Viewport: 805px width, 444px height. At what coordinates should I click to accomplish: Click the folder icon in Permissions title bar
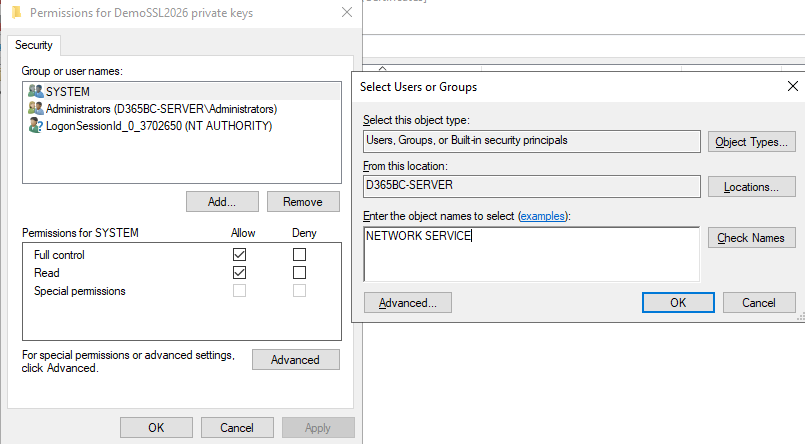click(17, 12)
